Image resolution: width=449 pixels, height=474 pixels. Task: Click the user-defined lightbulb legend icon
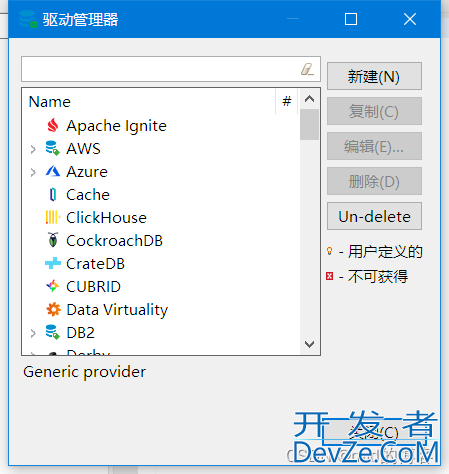click(329, 251)
